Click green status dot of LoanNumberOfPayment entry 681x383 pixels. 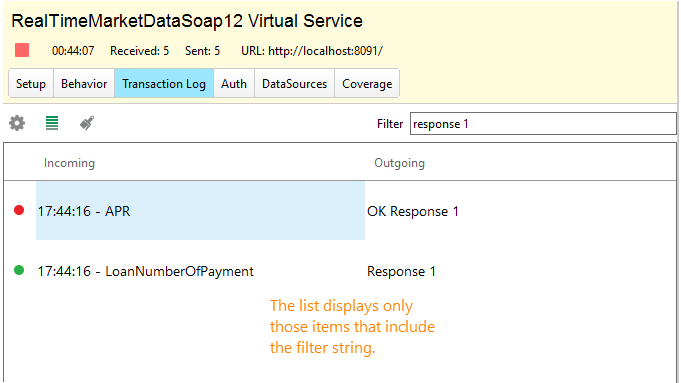click(19, 270)
